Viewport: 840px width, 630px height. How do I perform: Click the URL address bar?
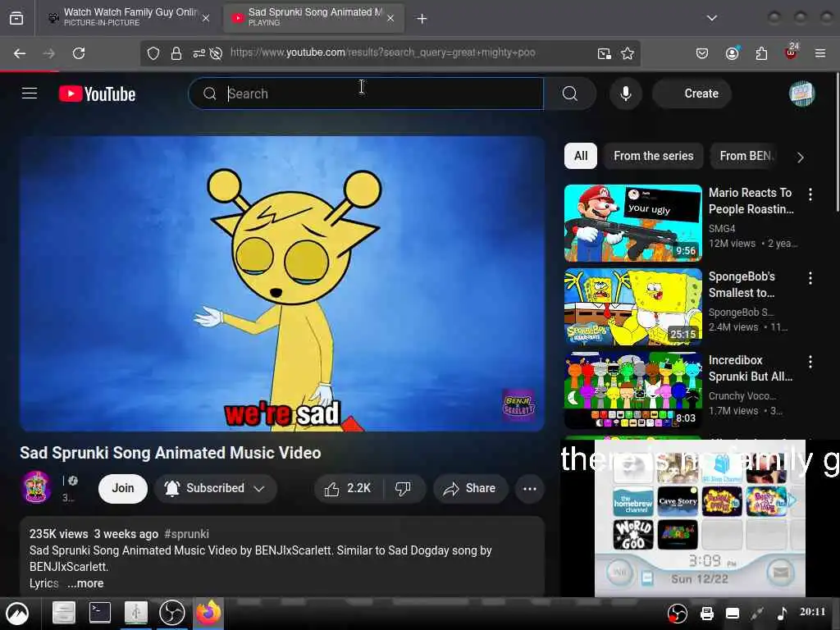382,52
